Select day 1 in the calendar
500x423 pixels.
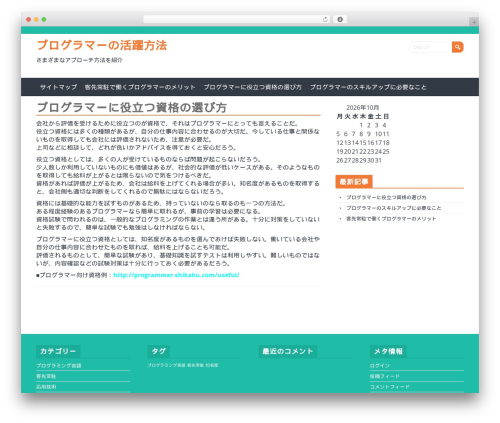click(361, 125)
